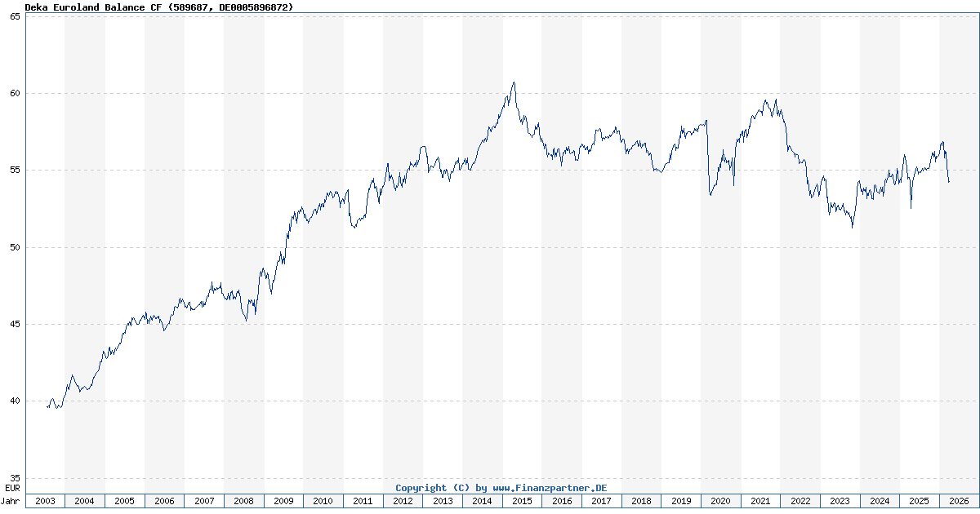Viewport: 980px width, 514px height.
Task: Click the 60 value on the price axis
Action: click(x=15, y=94)
